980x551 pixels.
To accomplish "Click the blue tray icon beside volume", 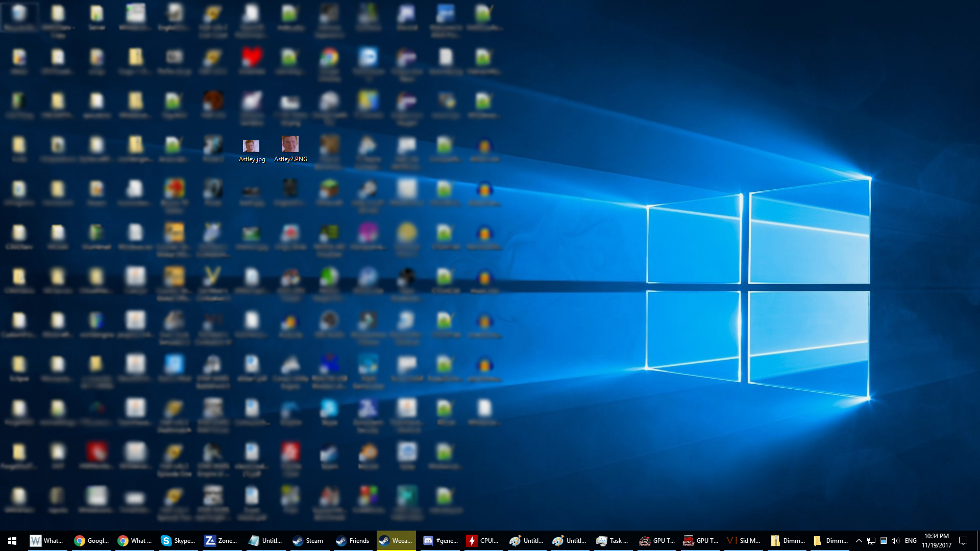I will tap(884, 541).
